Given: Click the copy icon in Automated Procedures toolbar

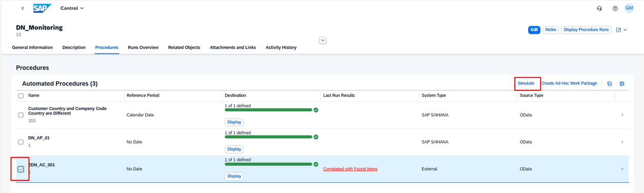Looking at the screenshot, I should click(x=609, y=84).
